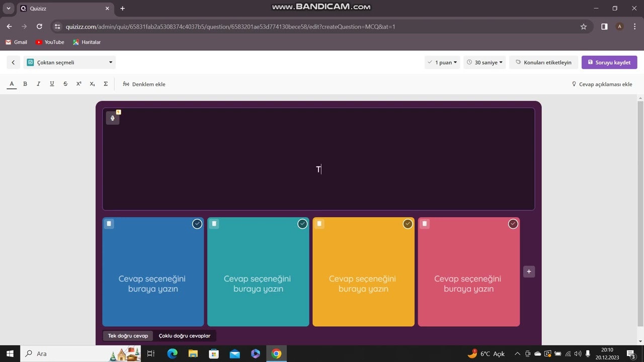Save the question with Soruyu kaydet
This screenshot has height=362, width=644.
(x=609, y=62)
